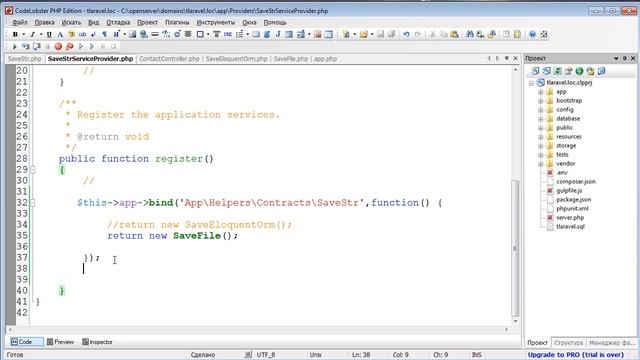Open the Файл menu
This screenshot has width=640, height=360.
coord(20,22)
